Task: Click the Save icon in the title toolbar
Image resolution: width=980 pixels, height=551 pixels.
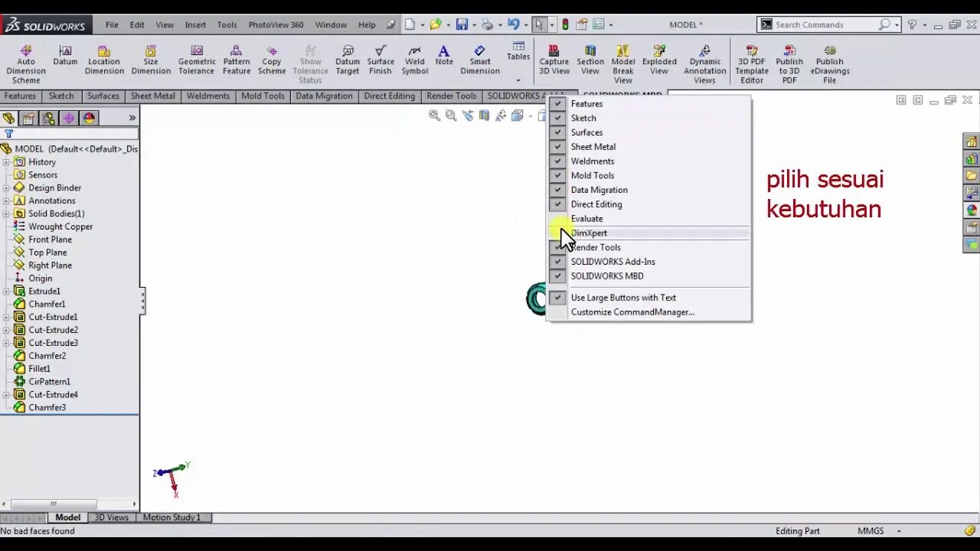Action: tap(462, 24)
